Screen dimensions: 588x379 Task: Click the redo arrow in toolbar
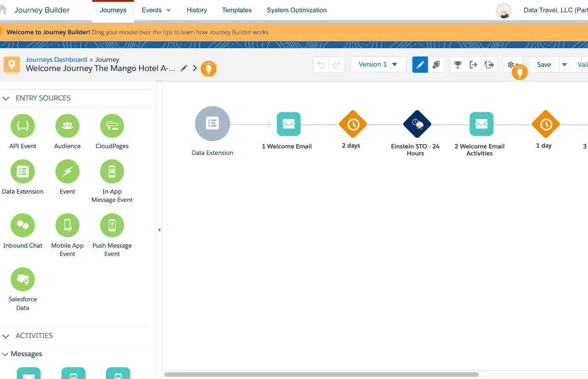337,65
